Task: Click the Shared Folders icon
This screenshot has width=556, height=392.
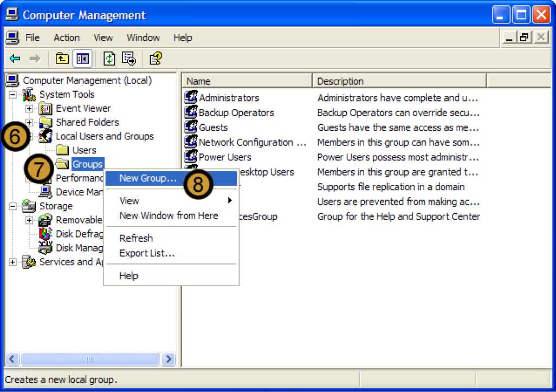Action: pyautogui.click(x=46, y=123)
